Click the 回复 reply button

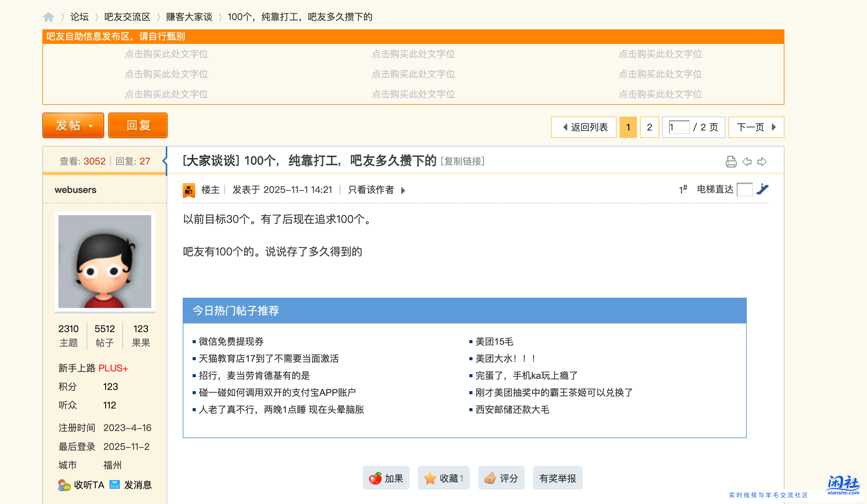coord(137,125)
